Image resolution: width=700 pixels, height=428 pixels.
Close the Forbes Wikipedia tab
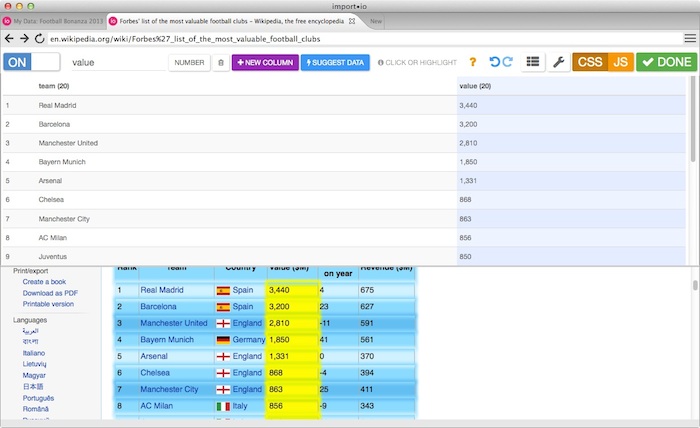(x=352, y=21)
